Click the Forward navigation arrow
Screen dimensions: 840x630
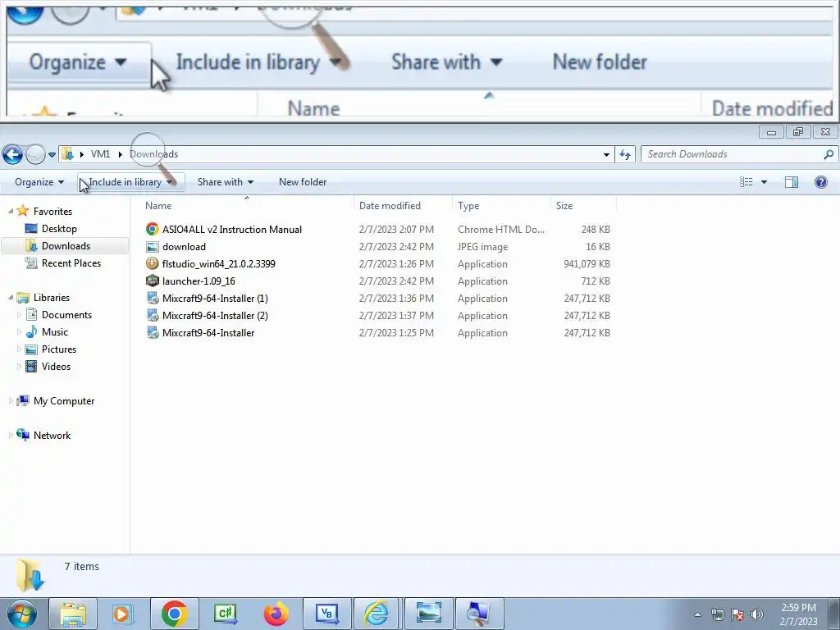[x=36, y=155]
